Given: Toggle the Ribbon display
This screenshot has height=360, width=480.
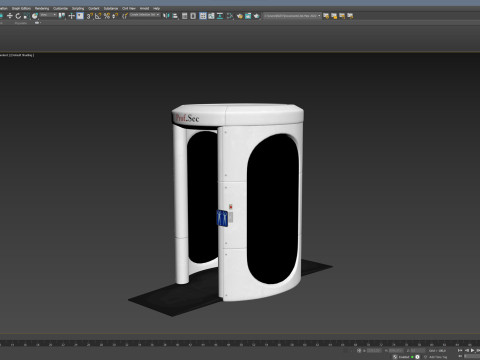Looking at the screenshot, I should [203, 16].
